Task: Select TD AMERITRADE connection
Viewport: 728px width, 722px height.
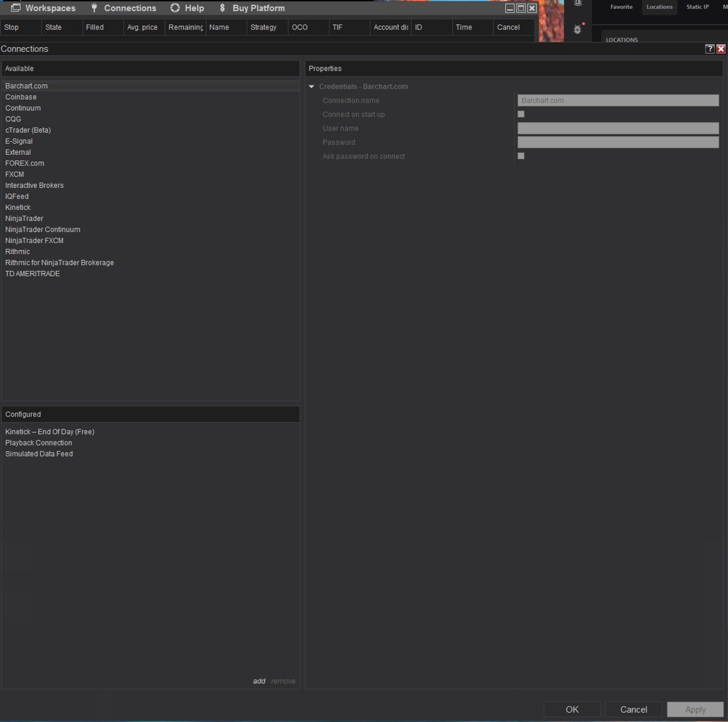Action: pyautogui.click(x=151, y=274)
